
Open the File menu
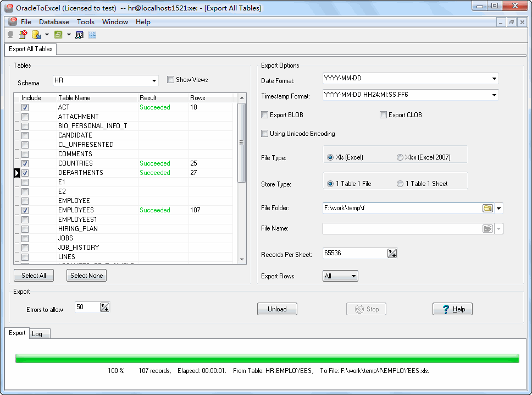26,22
